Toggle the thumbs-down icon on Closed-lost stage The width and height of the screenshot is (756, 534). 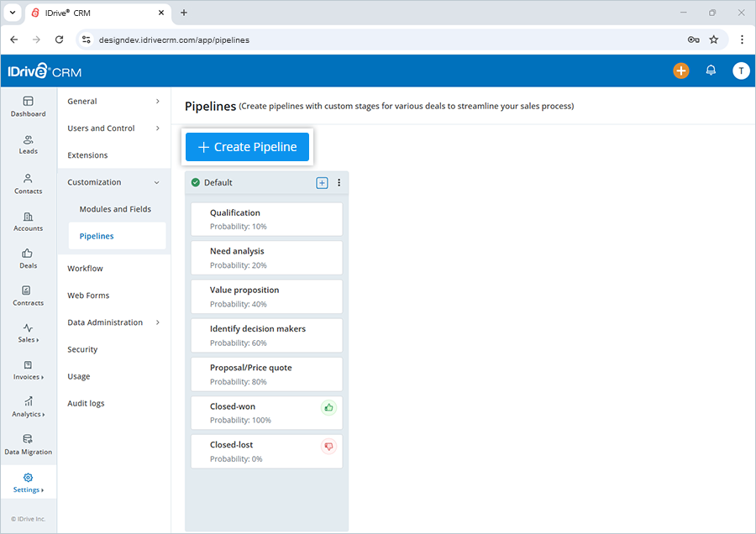(328, 446)
